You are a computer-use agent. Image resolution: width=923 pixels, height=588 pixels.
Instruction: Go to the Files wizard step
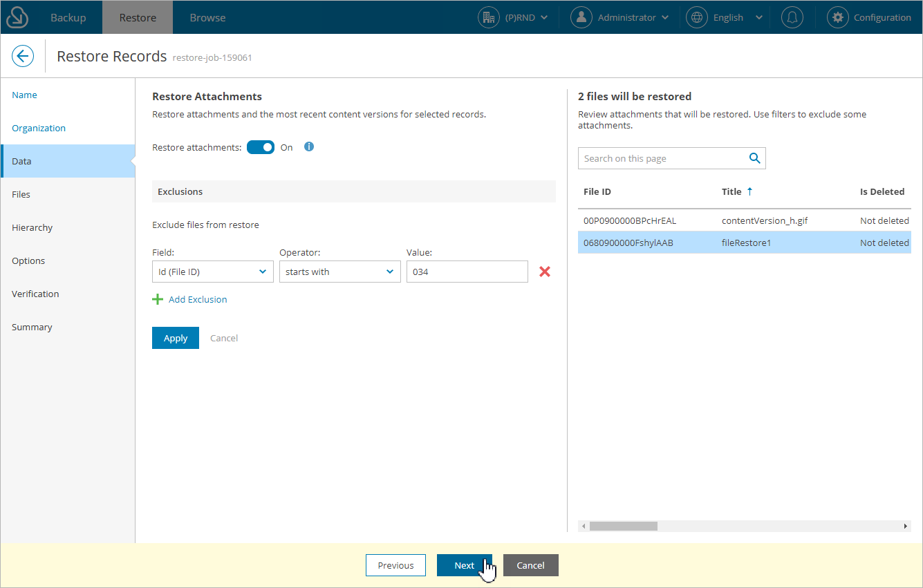[x=68, y=194]
